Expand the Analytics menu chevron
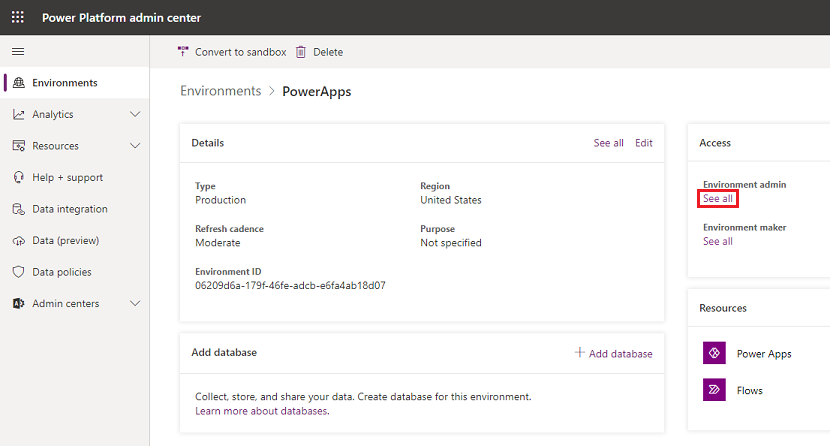Viewport: 830px width, 446px height. coord(135,114)
